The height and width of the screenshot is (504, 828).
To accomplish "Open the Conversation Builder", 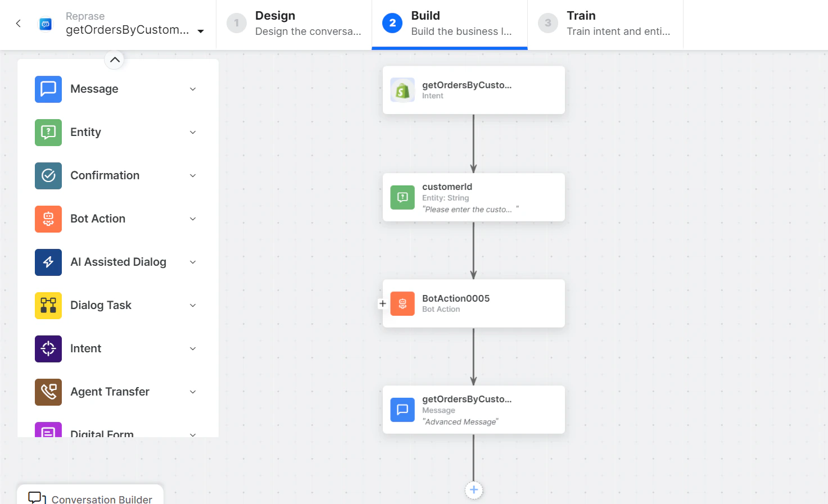I will 91,498.
